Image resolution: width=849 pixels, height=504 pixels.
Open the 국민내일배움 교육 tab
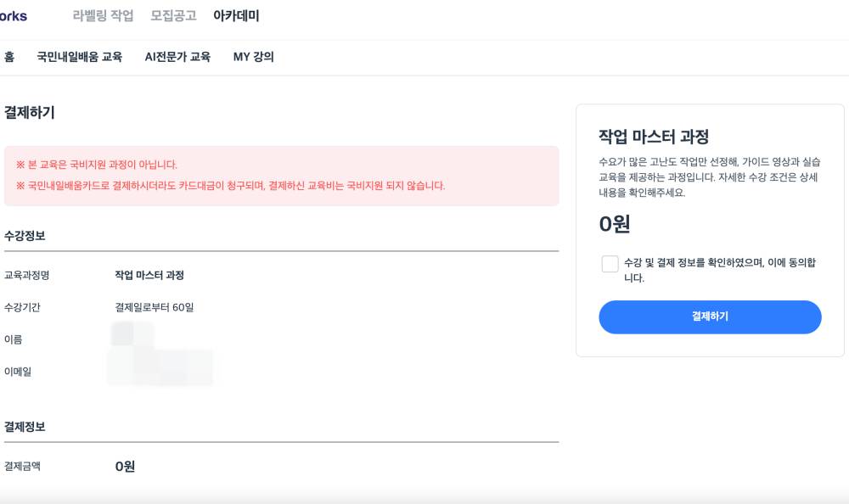[81, 57]
